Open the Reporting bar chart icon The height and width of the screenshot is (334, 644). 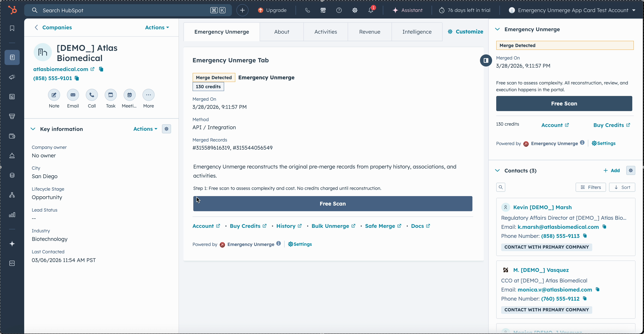point(12,215)
